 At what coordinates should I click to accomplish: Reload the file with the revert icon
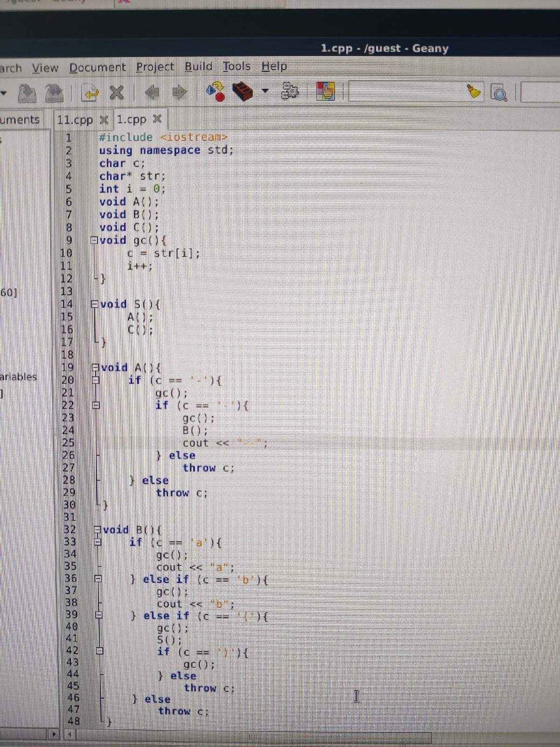coord(91,93)
